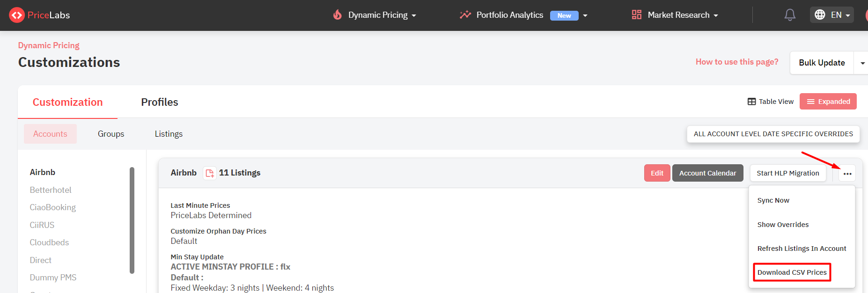Click Start HLP Migration

(788, 173)
